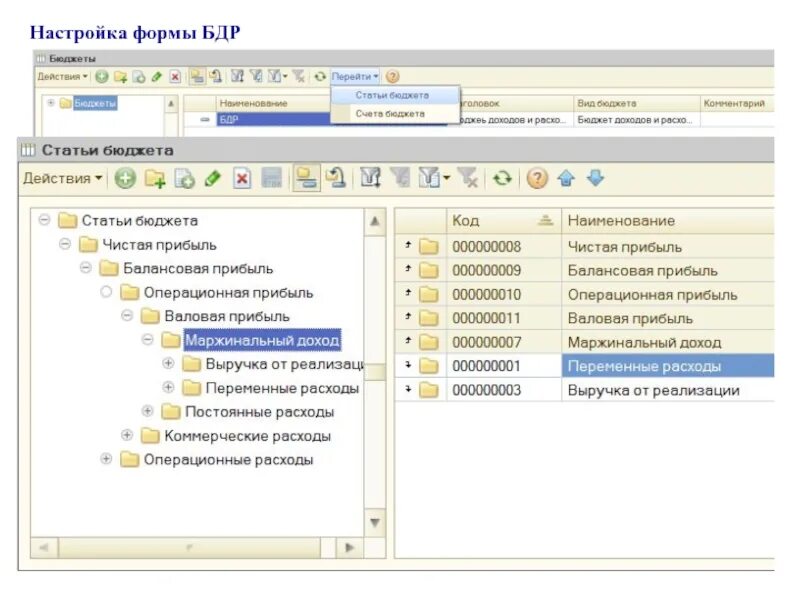This screenshot has height=600, width=800.
Task: Collapse the Балансовая прибыль node
Action: (86, 267)
